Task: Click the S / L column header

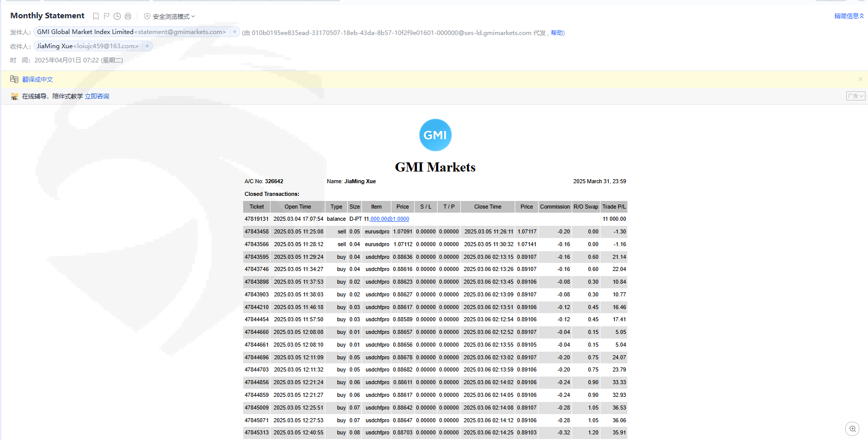Action: [426, 207]
